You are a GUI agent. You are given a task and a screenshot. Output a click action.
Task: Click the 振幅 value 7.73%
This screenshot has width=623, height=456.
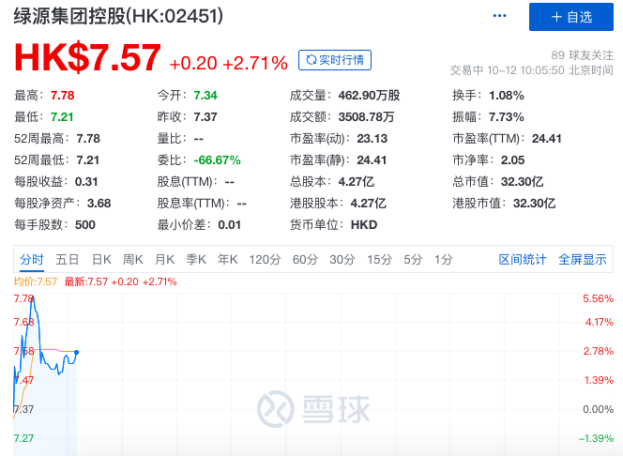click(506, 117)
